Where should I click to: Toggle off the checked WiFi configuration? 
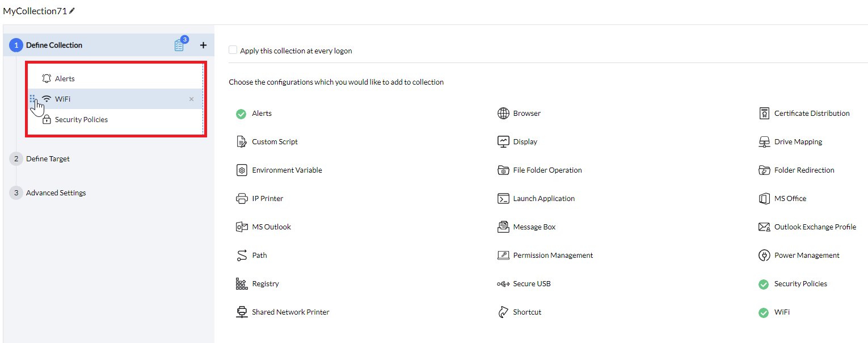(764, 312)
